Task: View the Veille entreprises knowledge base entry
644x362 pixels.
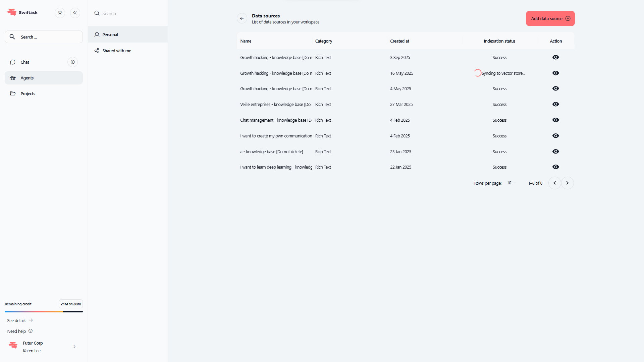Action: [x=555, y=104]
